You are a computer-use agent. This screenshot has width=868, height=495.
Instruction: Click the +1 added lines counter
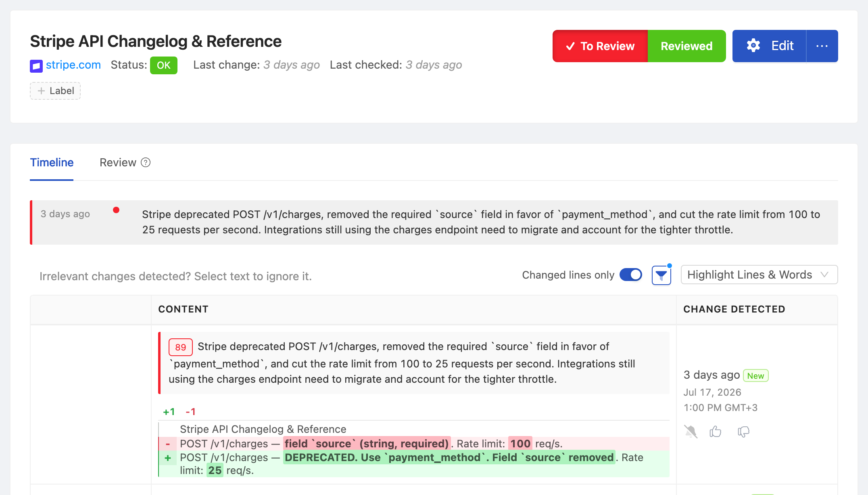[x=169, y=412]
